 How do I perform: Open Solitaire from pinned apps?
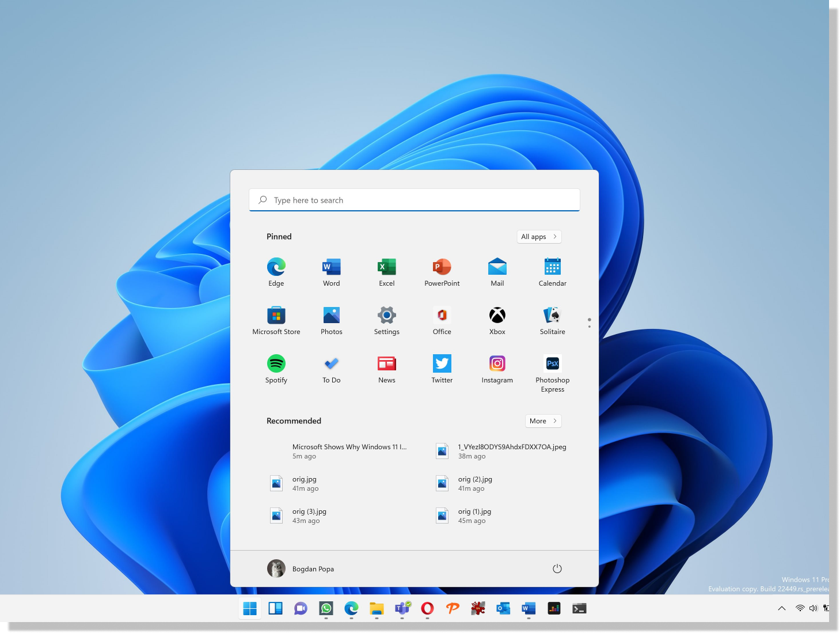(x=553, y=320)
